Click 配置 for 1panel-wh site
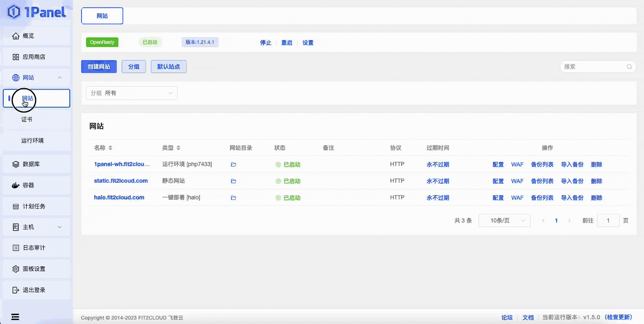Screen dimensions: 644x324 [498, 164]
